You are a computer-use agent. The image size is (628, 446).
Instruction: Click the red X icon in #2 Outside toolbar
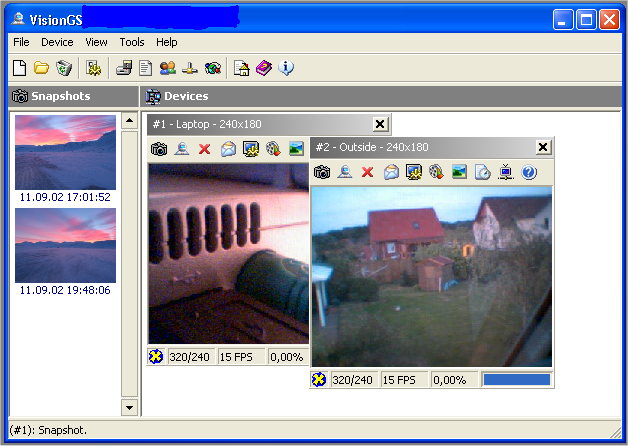click(x=368, y=172)
